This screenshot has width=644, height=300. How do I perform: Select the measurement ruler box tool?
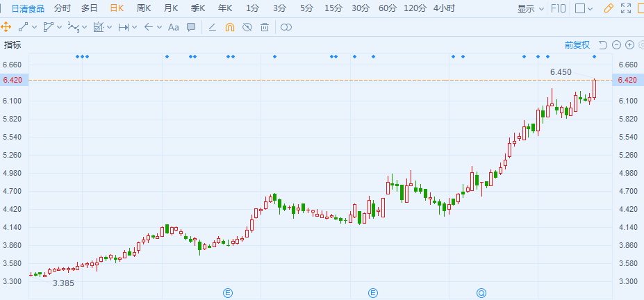pos(98,27)
